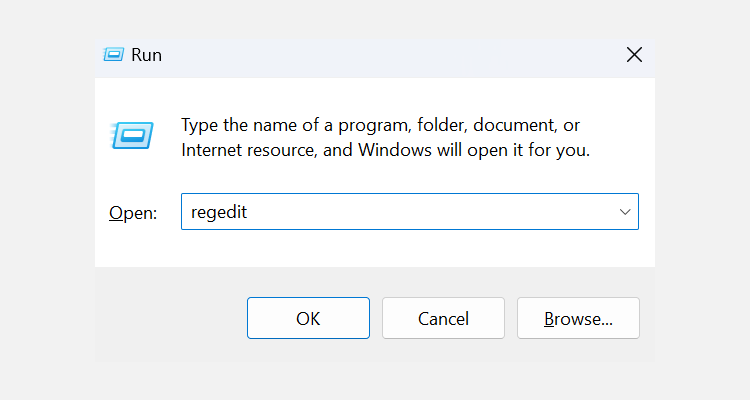Click the large Run program icon
Viewport: 750px width, 400px height.
131,134
